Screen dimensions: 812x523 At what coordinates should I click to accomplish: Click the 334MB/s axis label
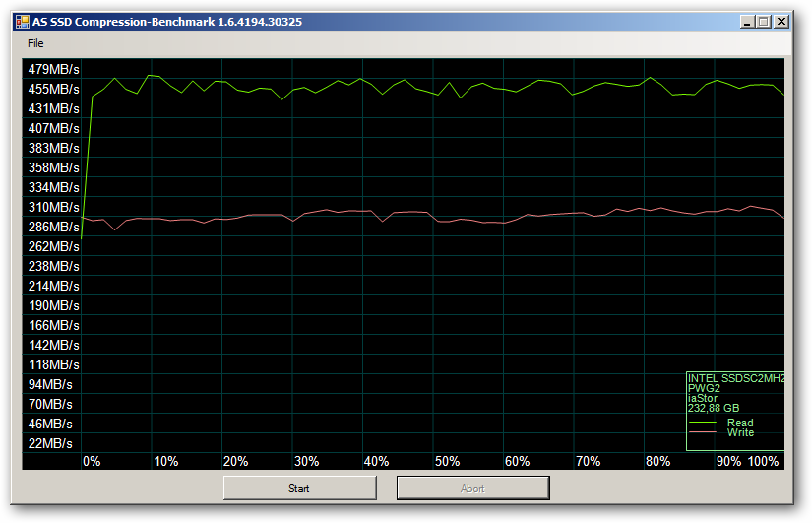point(54,188)
